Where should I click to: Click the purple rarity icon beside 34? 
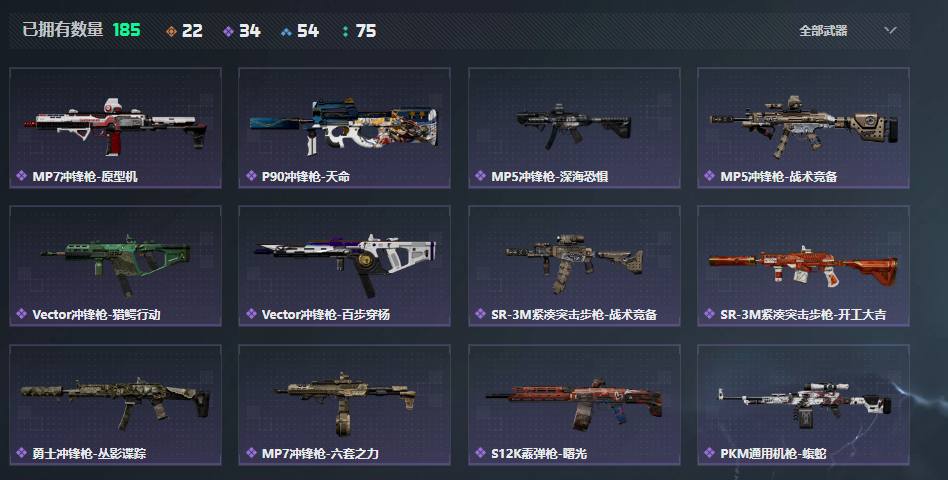[228, 31]
